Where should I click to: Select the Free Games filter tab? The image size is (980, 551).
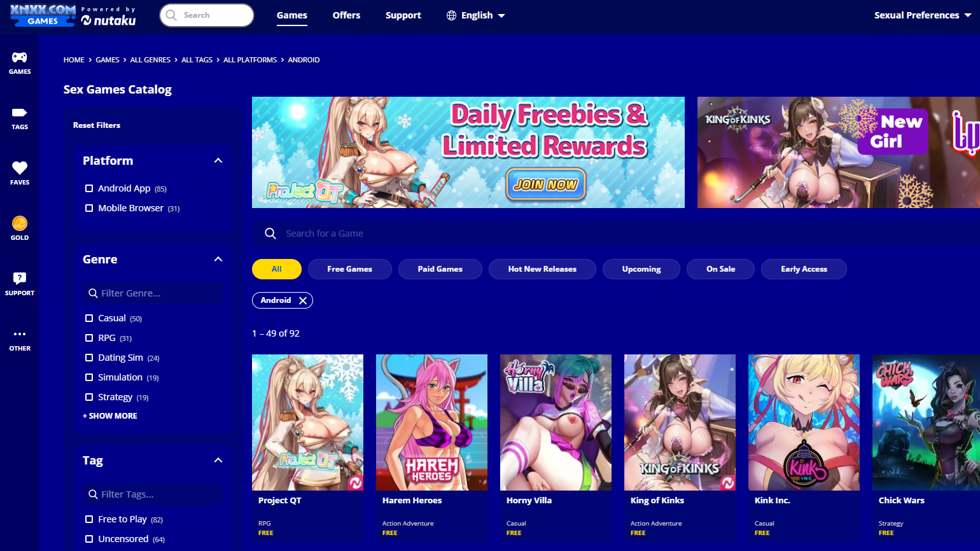349,269
